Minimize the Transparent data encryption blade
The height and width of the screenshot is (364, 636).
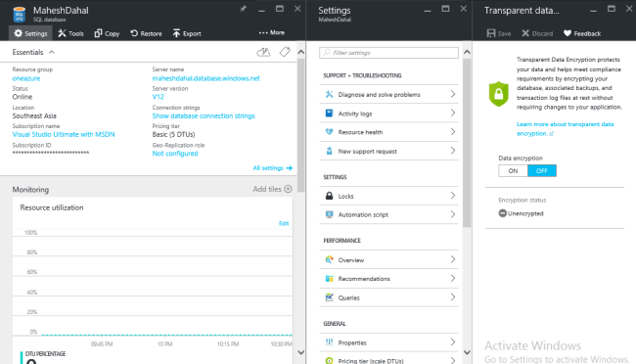593,11
